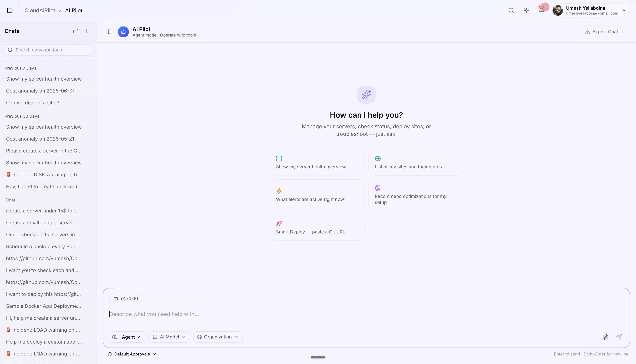Open the Agent mode dropdown
Image resolution: width=636 pixels, height=364 pixels.
coord(127,337)
